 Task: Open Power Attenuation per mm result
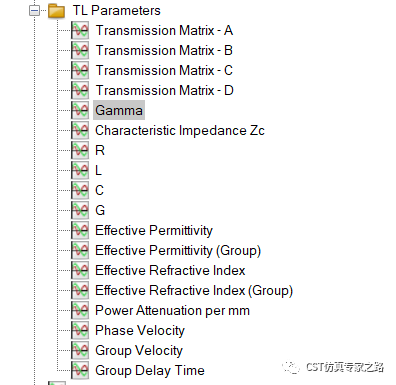172,311
